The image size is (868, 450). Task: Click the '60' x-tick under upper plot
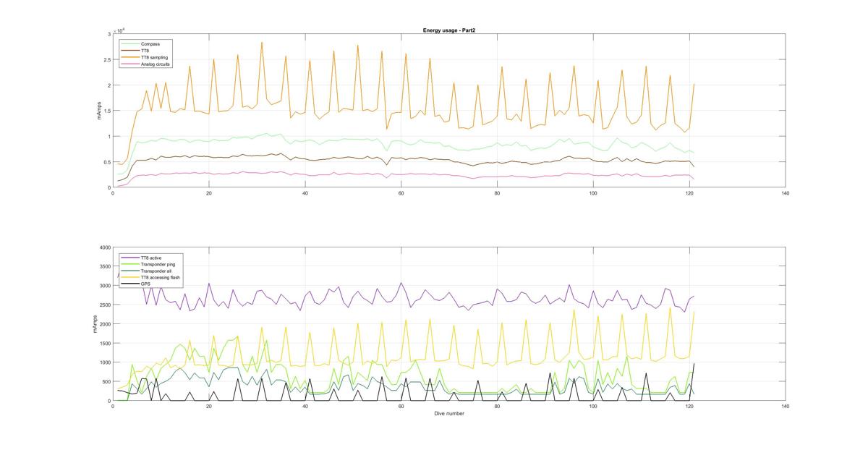401,193
